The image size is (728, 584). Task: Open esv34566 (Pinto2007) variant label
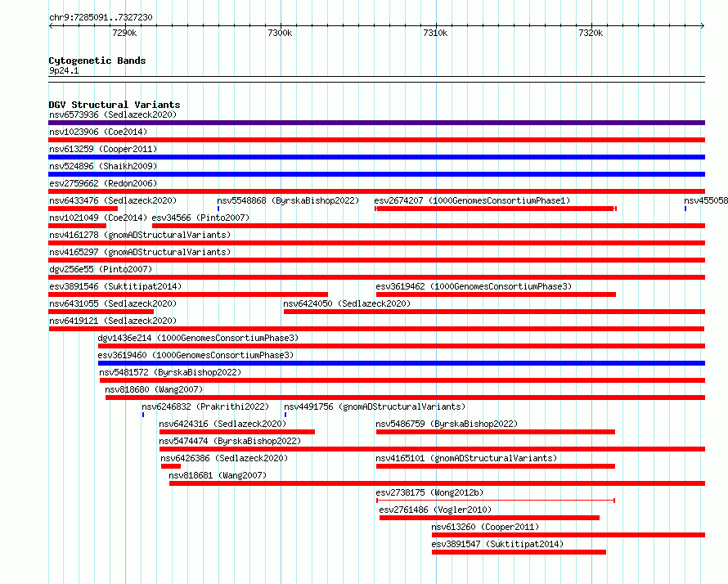tap(200, 218)
